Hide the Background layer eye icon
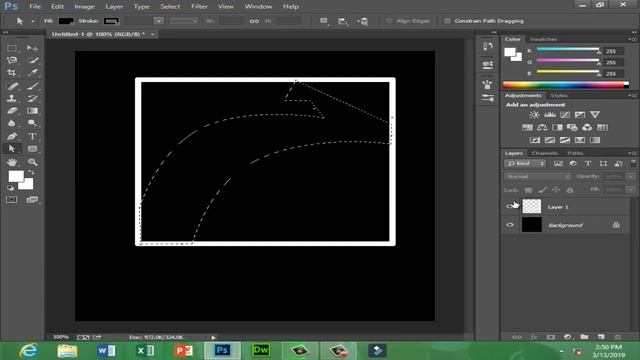The width and height of the screenshot is (640, 360). point(510,225)
